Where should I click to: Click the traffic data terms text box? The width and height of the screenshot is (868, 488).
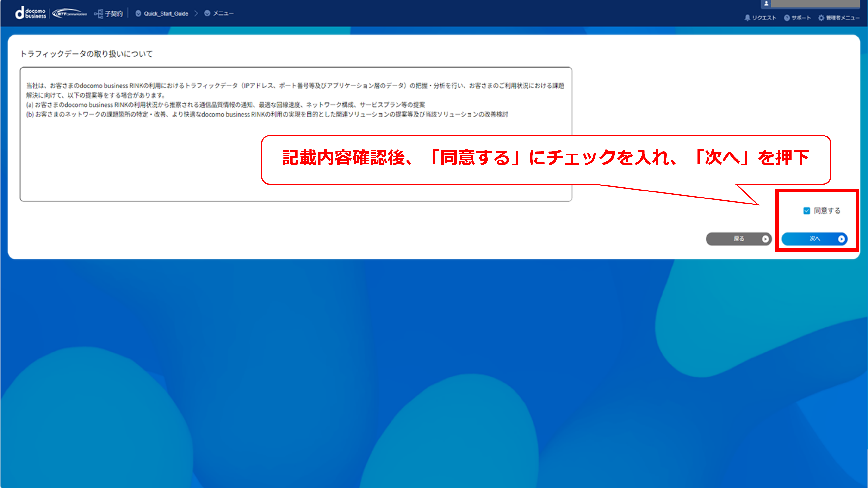click(296, 134)
